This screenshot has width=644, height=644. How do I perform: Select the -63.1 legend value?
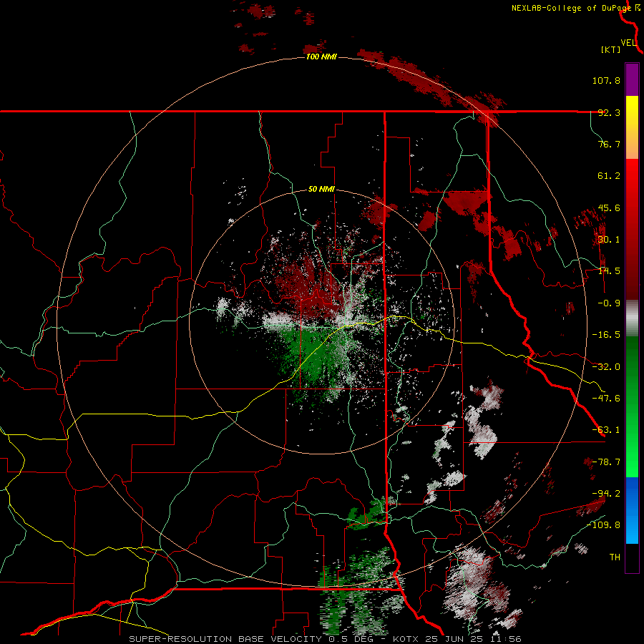(606, 430)
